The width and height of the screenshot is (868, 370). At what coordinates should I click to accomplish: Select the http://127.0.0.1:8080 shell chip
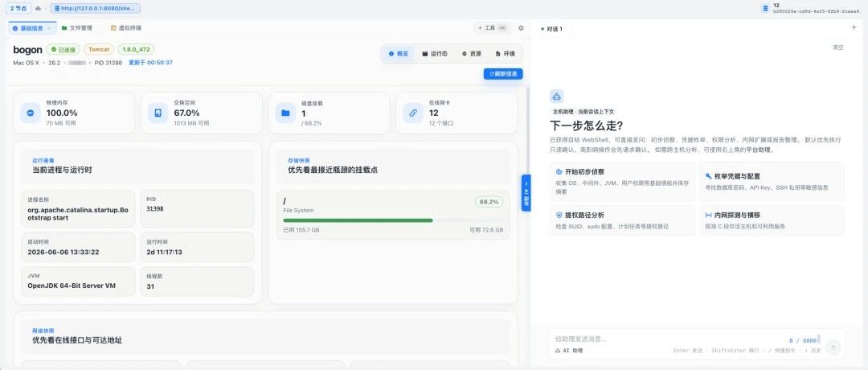(95, 8)
